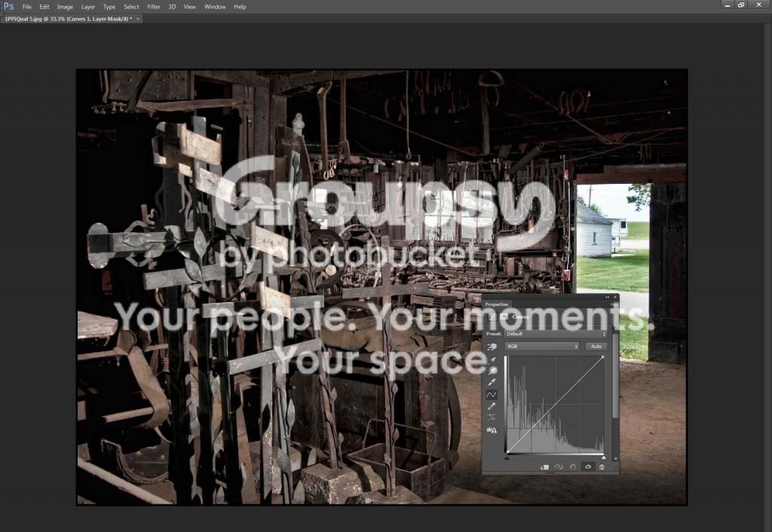Reset the Curves adjustment to defaults
This screenshot has height=532, width=772.
[573, 467]
